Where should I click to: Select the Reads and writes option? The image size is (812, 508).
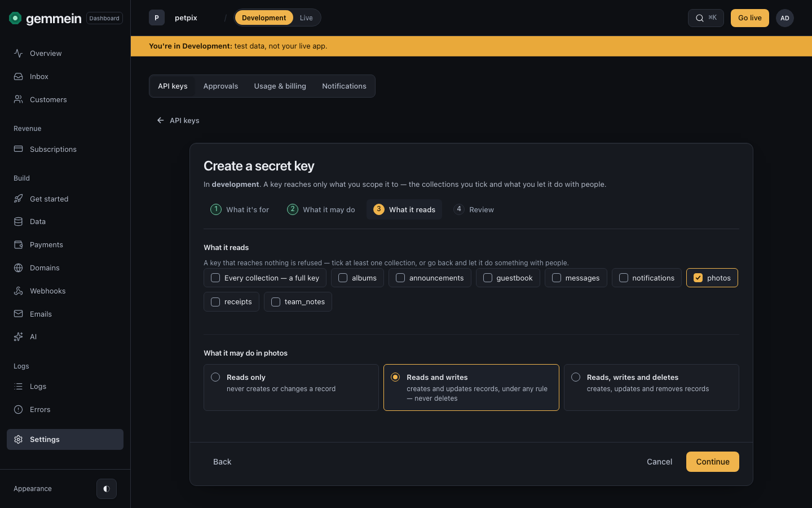click(x=471, y=387)
